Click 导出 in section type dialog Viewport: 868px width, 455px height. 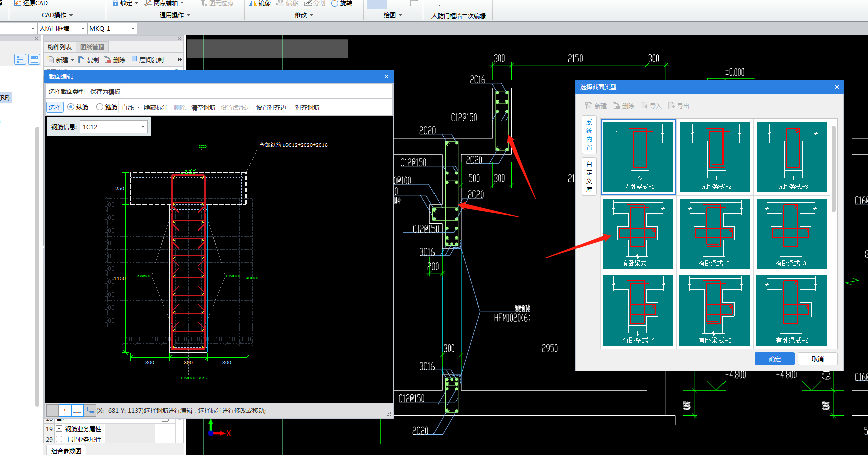679,106
